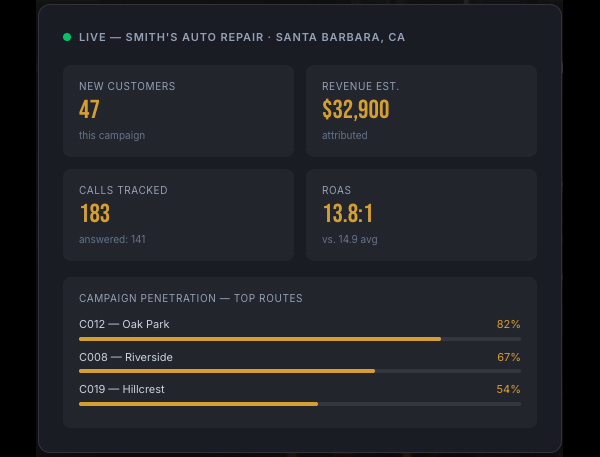Open the Revenue Est. card

pyautogui.click(x=421, y=111)
